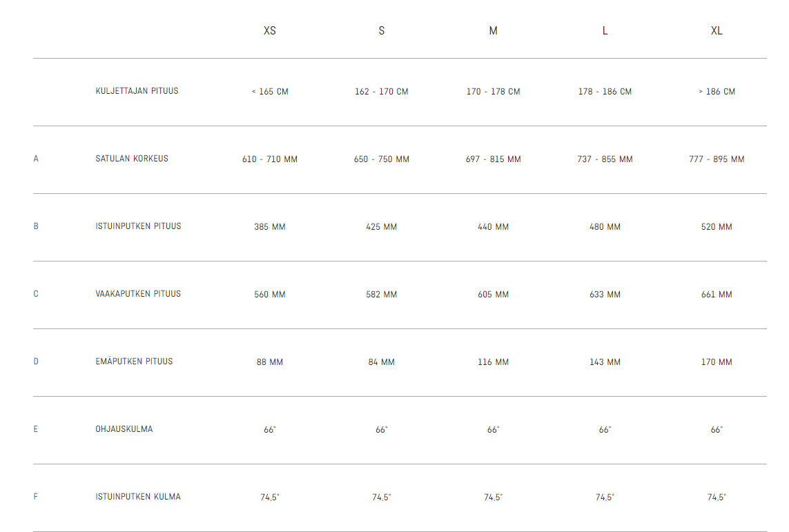The image size is (789, 532).
Task: Click the L size column header
Action: (x=605, y=30)
